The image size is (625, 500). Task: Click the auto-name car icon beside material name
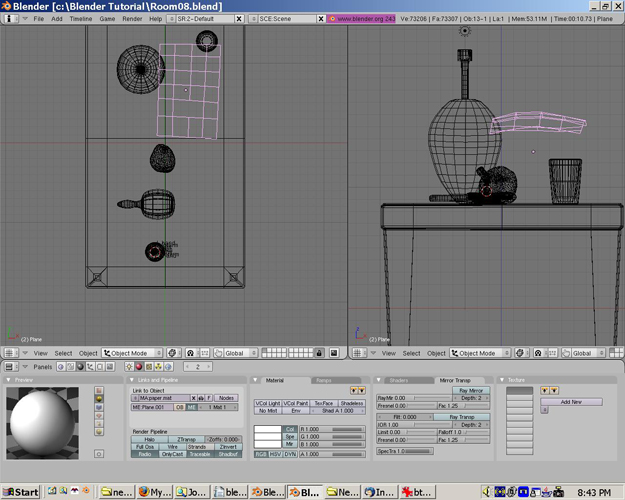[x=200, y=398]
